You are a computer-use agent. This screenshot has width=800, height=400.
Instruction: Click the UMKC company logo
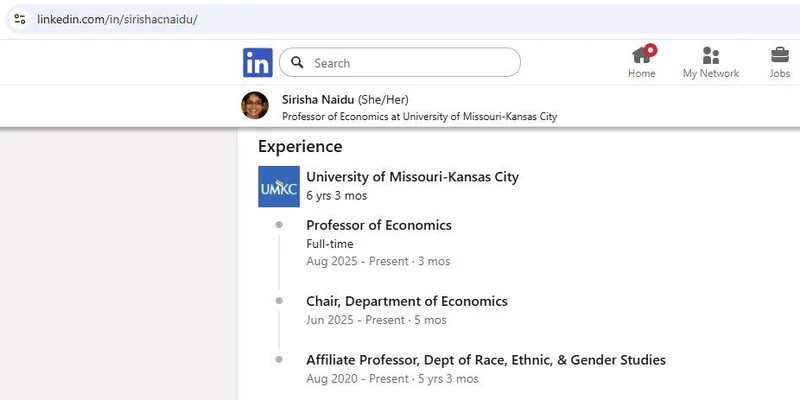pos(279,186)
